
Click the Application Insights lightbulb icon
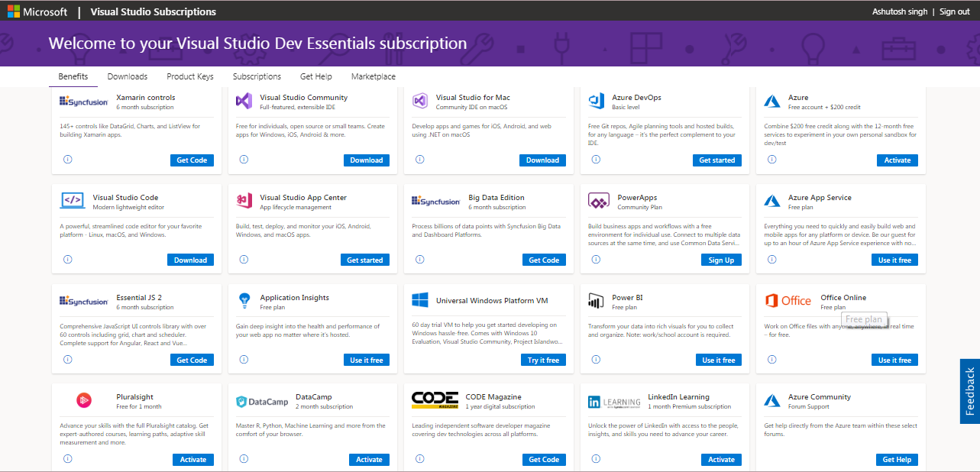[244, 301]
